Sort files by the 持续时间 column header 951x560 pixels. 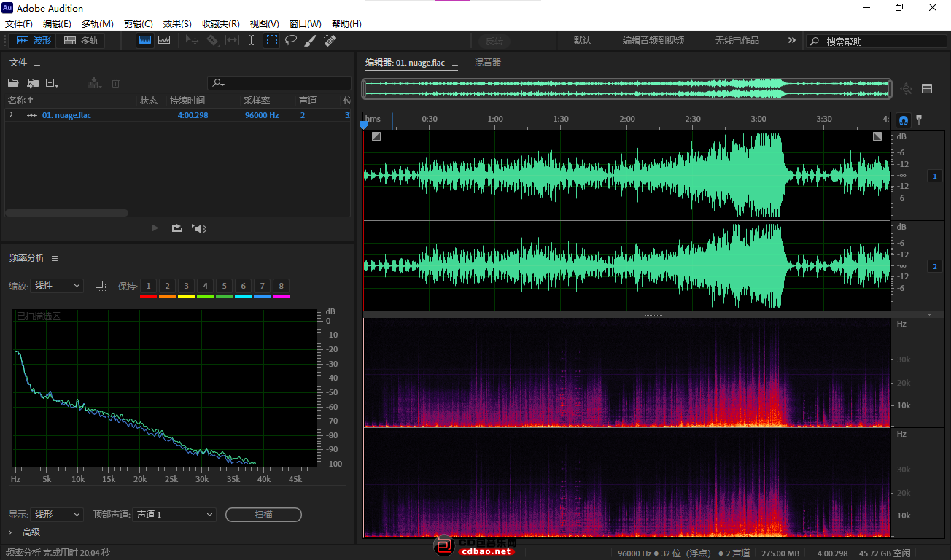[187, 101]
